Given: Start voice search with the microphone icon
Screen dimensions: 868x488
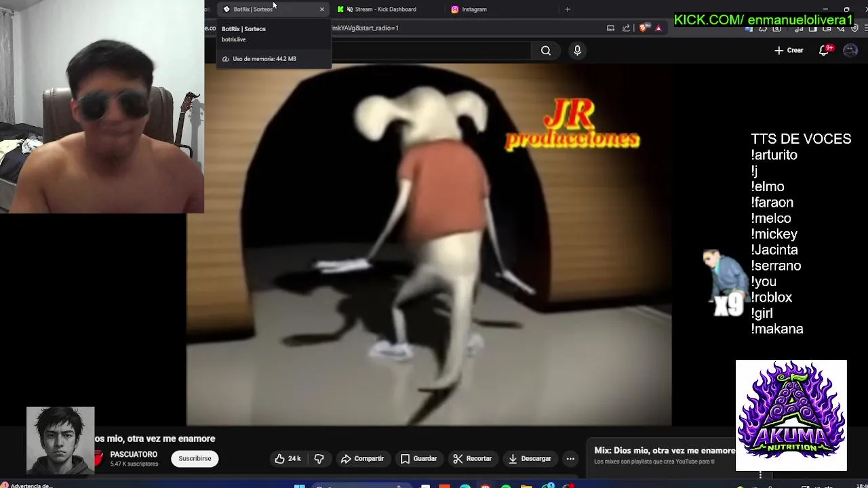Looking at the screenshot, I should pos(577,50).
